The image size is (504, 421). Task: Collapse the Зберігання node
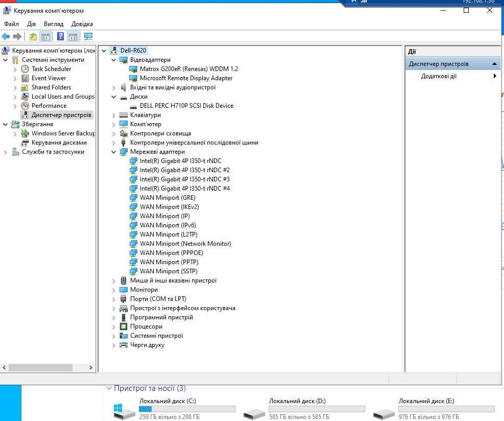(5, 124)
